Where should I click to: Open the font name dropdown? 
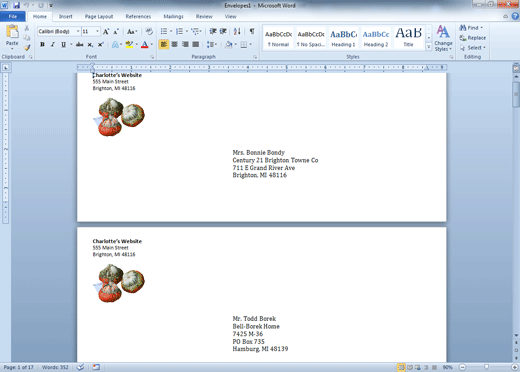[78, 31]
